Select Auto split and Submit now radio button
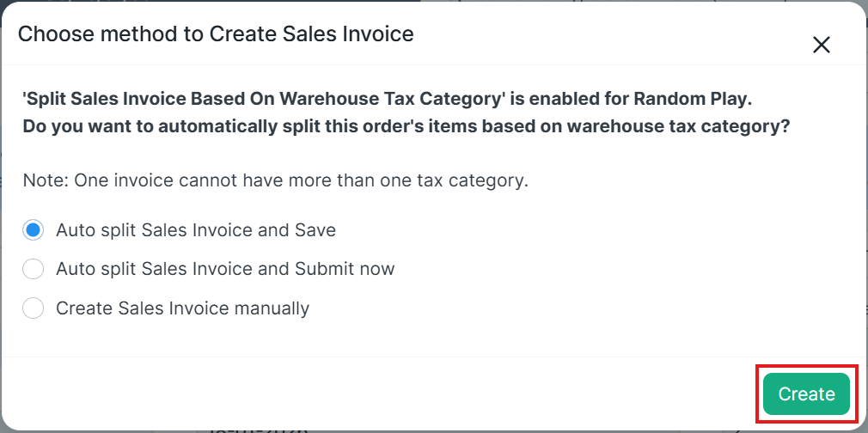The width and height of the screenshot is (868, 433). coord(33,269)
